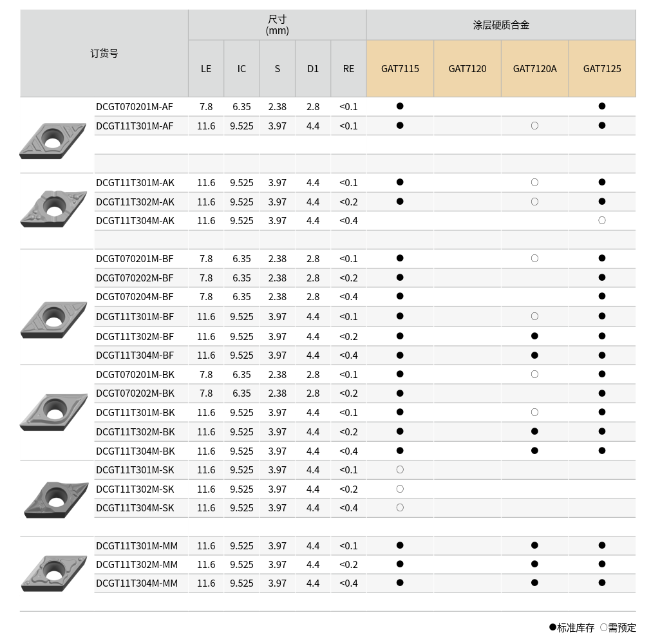Click the hollow circle in the 需预定 legend
The width and height of the screenshot is (651, 644).
pyautogui.click(x=603, y=627)
